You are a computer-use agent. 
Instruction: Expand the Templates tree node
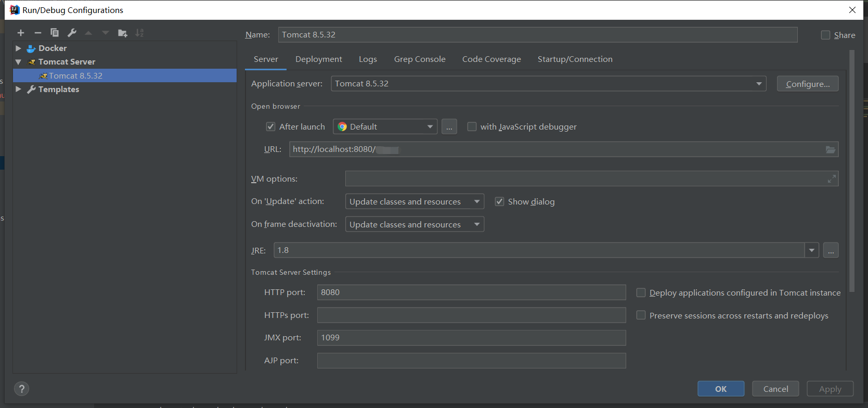click(x=18, y=90)
